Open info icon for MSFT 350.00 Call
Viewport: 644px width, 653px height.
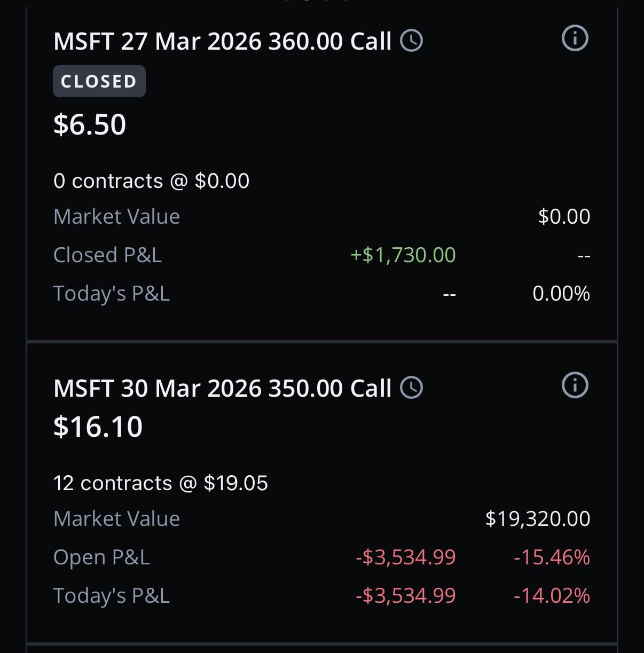575,385
